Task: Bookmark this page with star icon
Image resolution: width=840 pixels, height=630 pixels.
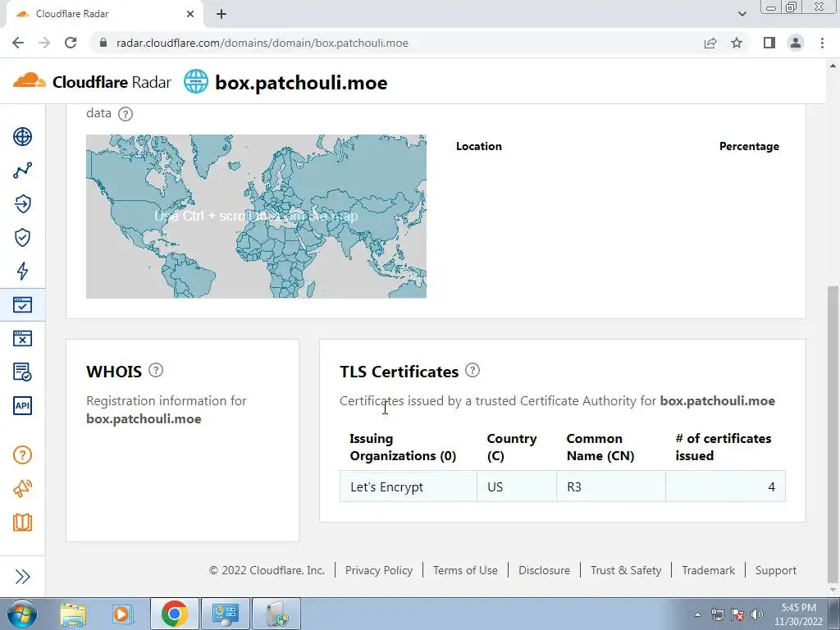Action: click(x=737, y=43)
